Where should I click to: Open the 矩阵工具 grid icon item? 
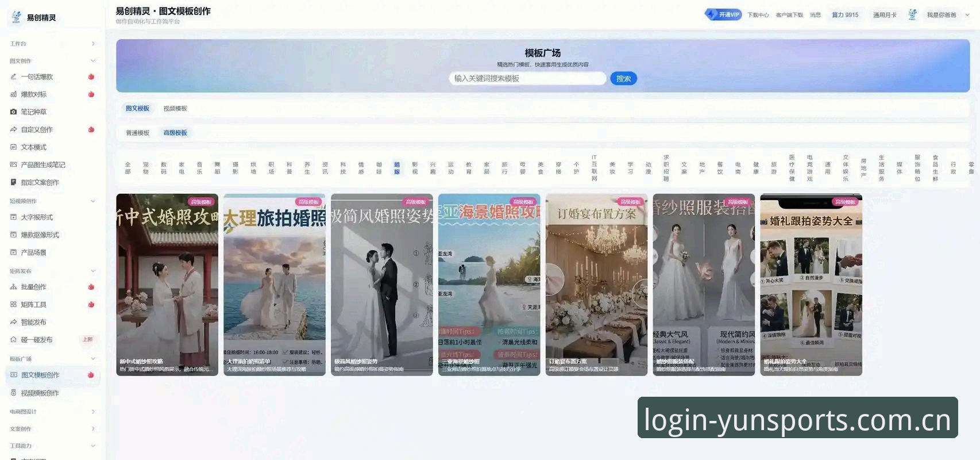13,305
